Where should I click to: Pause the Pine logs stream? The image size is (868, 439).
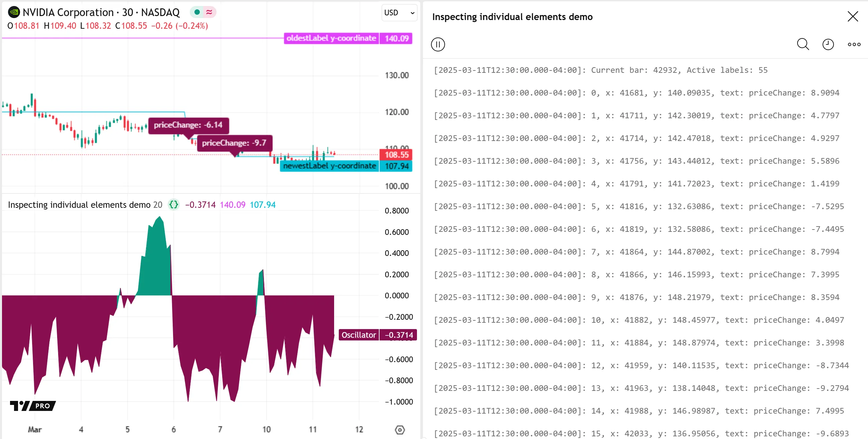tap(438, 44)
